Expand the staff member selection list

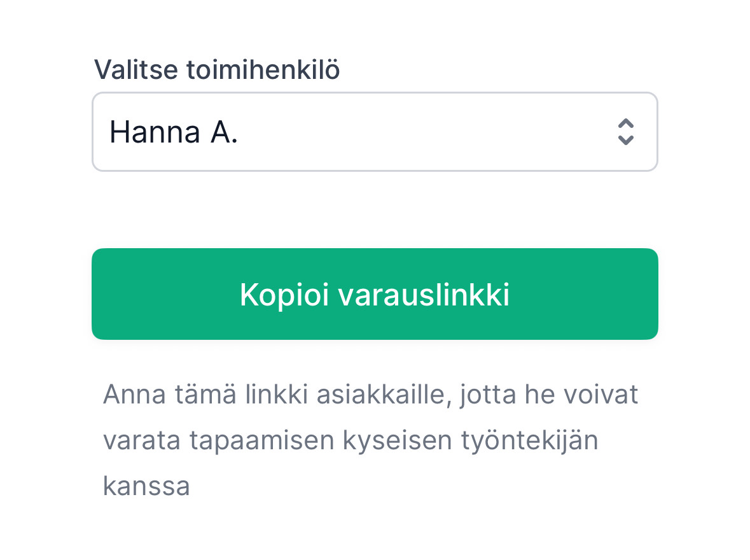[374, 132]
